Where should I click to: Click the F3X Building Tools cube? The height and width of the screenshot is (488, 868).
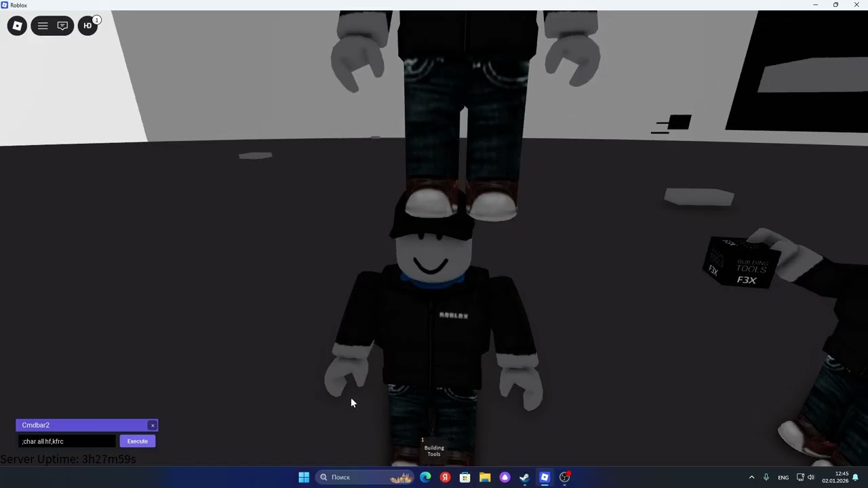pos(741,263)
